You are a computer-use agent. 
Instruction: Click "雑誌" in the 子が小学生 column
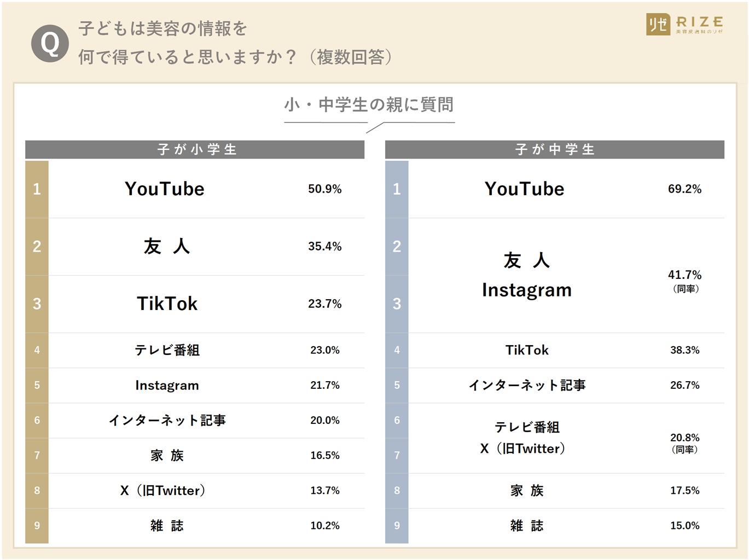pos(167,526)
